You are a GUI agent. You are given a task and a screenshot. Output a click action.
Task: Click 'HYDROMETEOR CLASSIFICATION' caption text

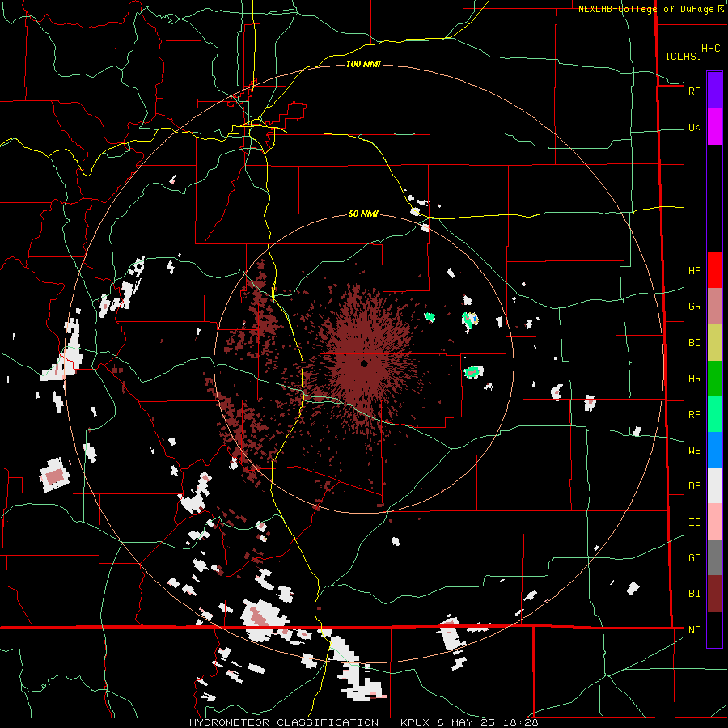tap(284, 722)
